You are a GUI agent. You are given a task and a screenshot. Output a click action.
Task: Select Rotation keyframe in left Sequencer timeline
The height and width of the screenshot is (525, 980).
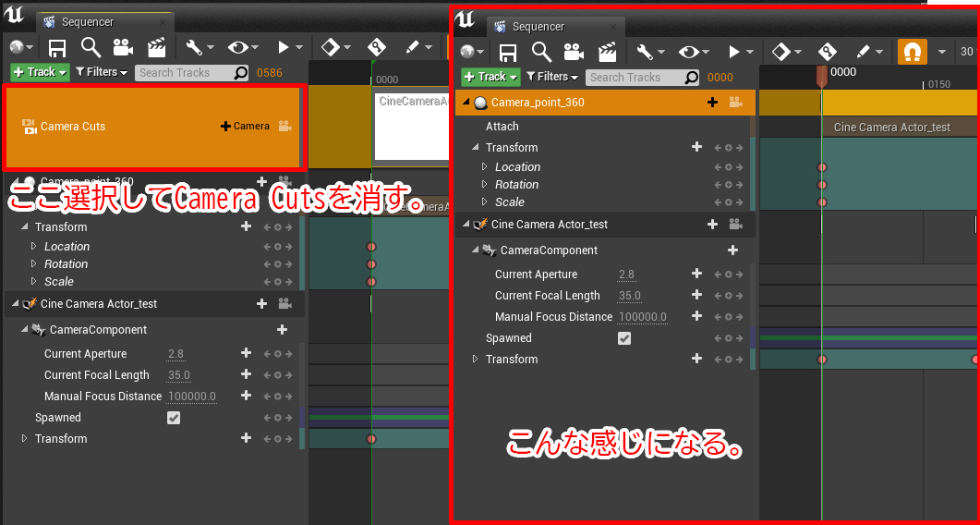tap(371, 264)
